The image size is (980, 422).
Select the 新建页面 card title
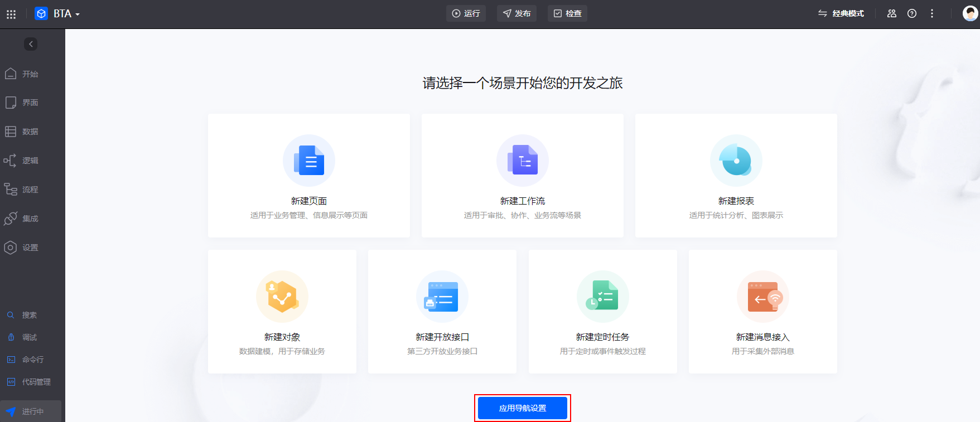coord(309,201)
